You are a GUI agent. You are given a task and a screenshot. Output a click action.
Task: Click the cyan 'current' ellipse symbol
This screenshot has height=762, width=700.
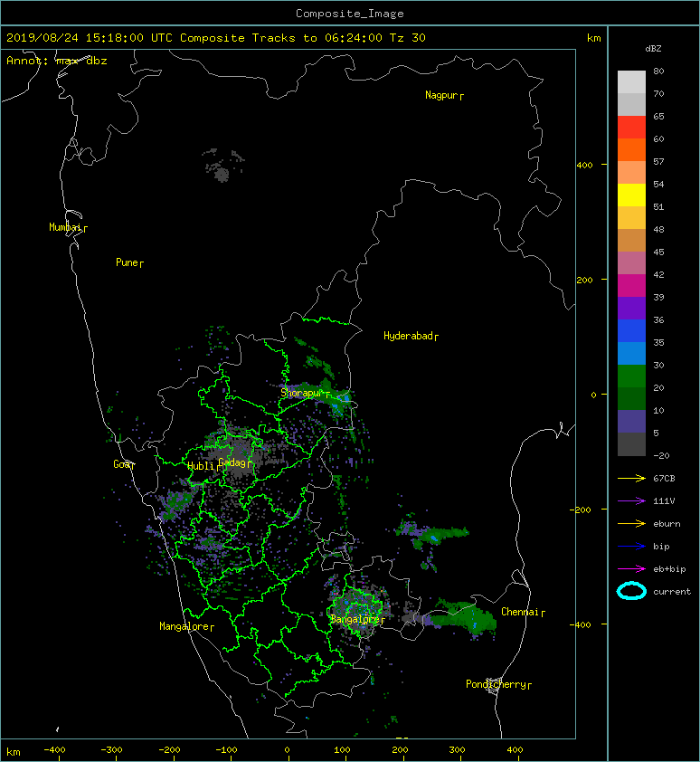pyautogui.click(x=631, y=591)
